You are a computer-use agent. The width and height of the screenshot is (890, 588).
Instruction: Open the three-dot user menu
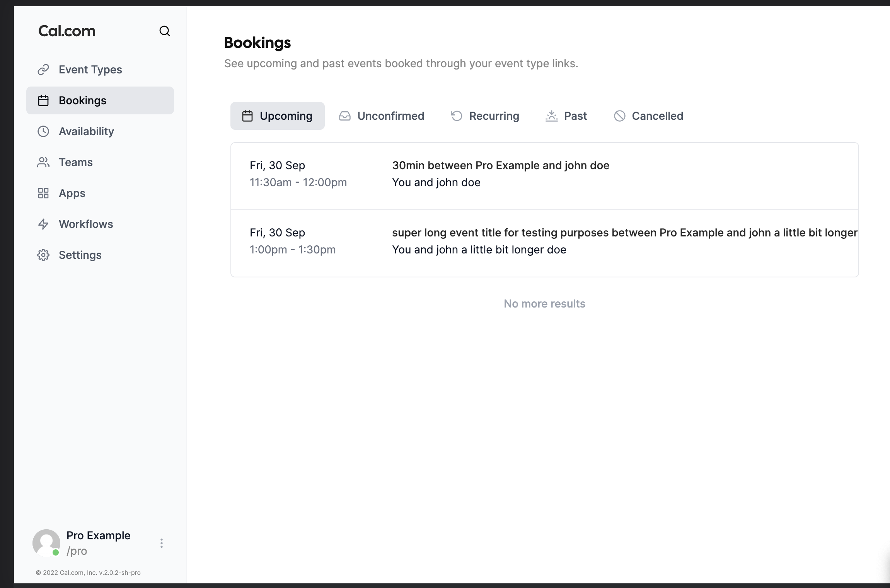(x=162, y=543)
